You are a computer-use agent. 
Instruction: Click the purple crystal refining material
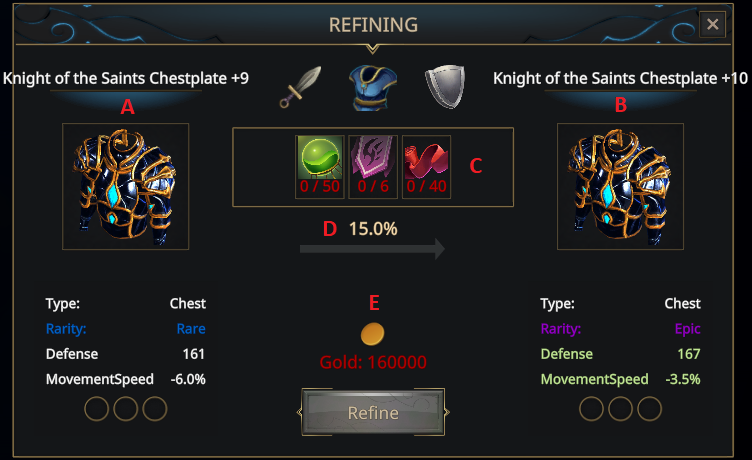(373, 160)
